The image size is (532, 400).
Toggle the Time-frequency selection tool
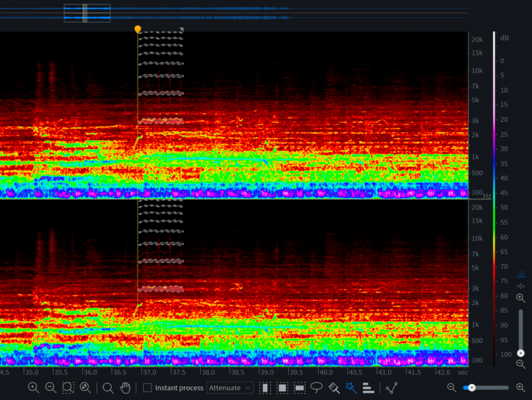pos(283,388)
